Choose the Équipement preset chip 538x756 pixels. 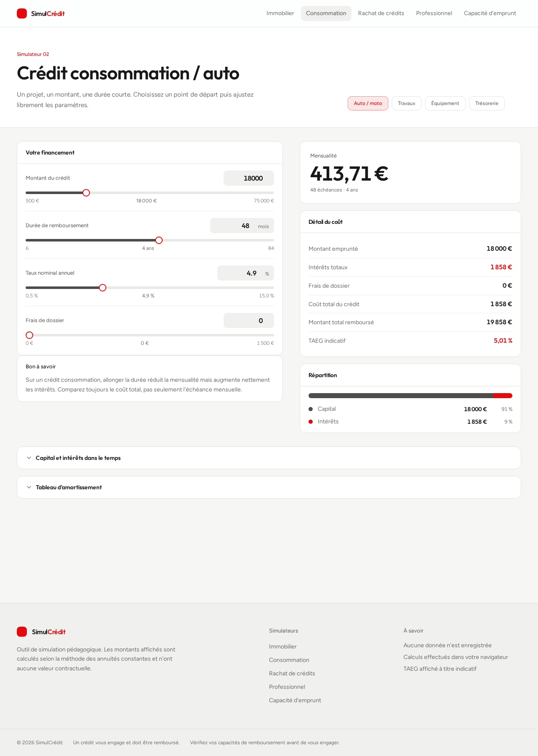[x=445, y=103]
